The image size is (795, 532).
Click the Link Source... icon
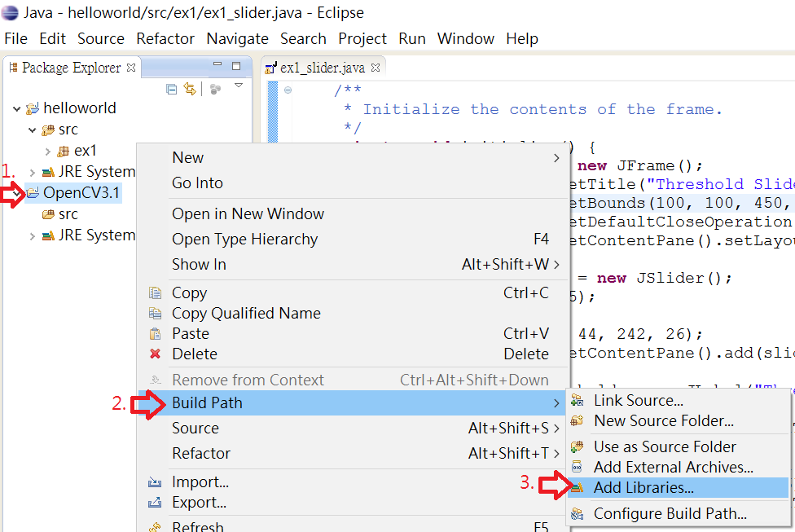click(x=577, y=401)
